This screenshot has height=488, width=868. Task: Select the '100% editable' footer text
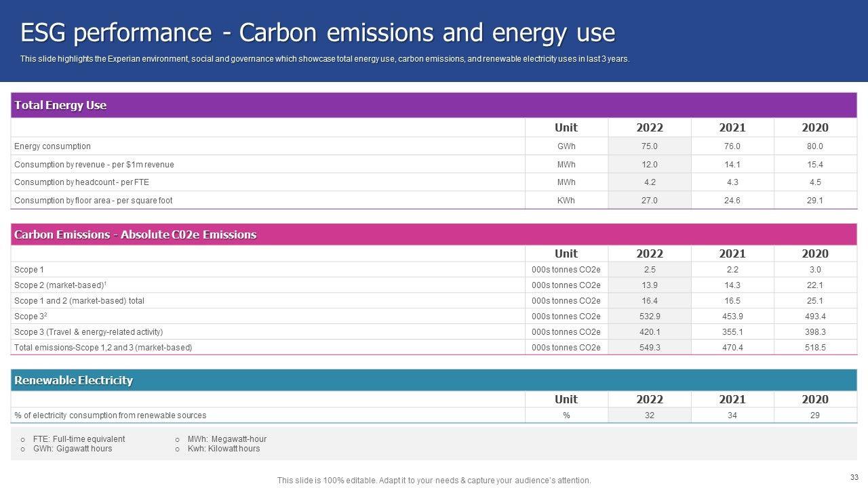tap(434, 481)
